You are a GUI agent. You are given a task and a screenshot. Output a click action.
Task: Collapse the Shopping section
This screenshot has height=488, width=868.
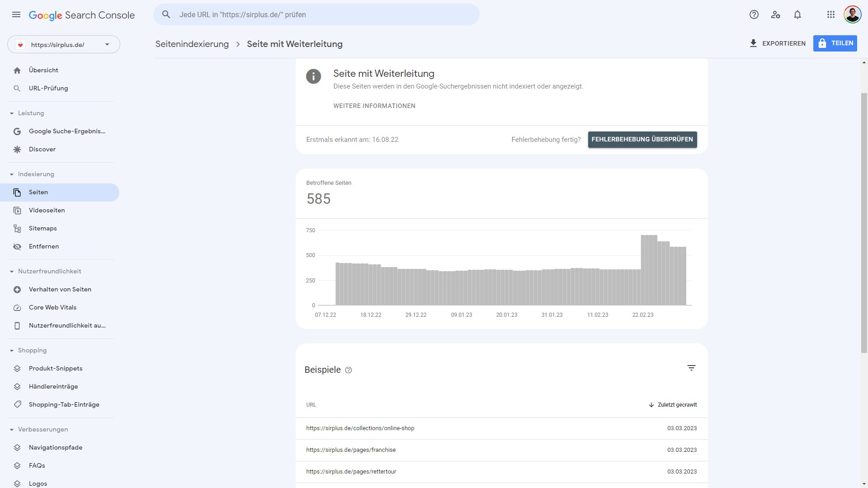(x=12, y=351)
